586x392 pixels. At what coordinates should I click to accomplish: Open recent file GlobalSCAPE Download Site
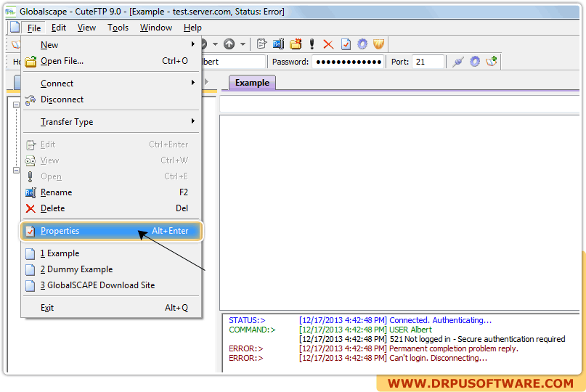point(97,285)
